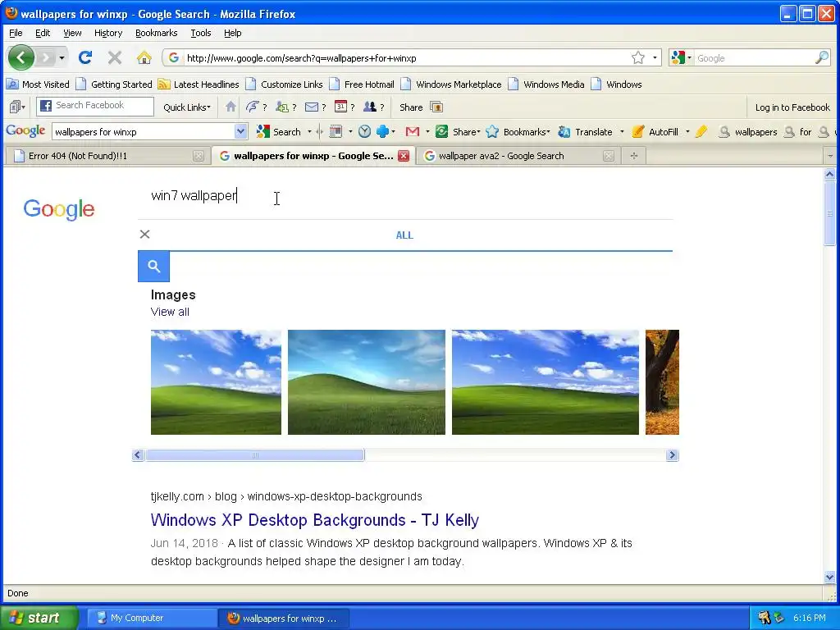Open the Most Visited bookmark

(x=39, y=84)
